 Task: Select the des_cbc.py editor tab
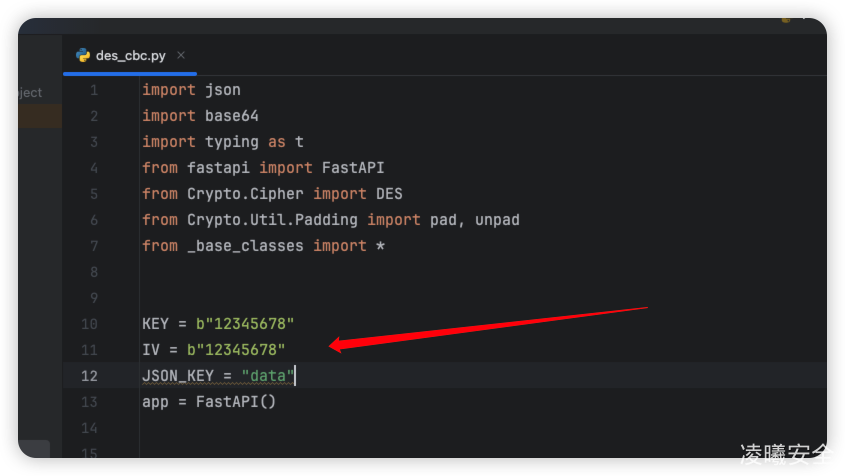pyautogui.click(x=130, y=56)
